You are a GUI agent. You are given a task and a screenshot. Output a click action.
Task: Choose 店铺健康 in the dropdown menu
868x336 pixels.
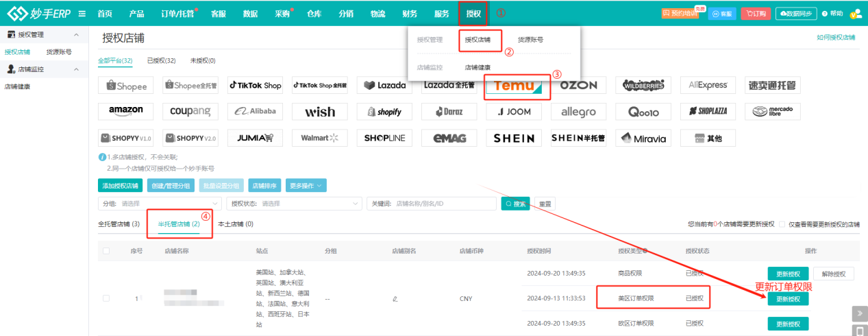pyautogui.click(x=478, y=68)
